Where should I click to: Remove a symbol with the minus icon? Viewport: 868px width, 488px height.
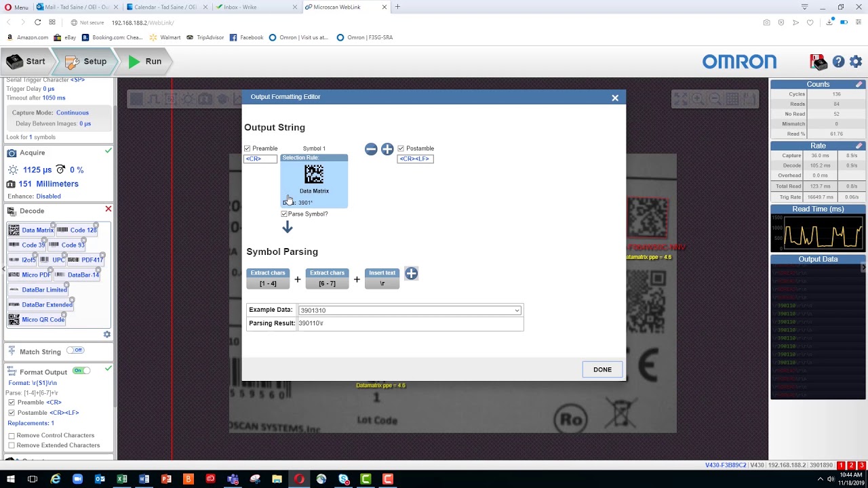[x=371, y=149]
